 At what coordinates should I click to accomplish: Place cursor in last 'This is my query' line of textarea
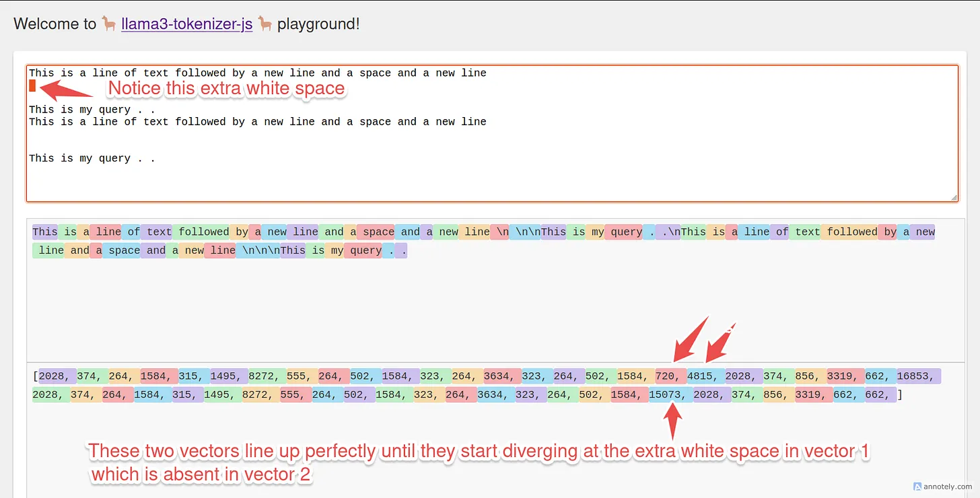(92, 159)
